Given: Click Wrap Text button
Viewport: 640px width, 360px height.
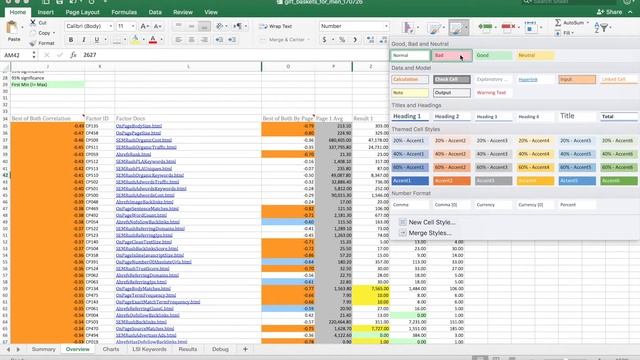Looking at the screenshot, I should [276, 26].
